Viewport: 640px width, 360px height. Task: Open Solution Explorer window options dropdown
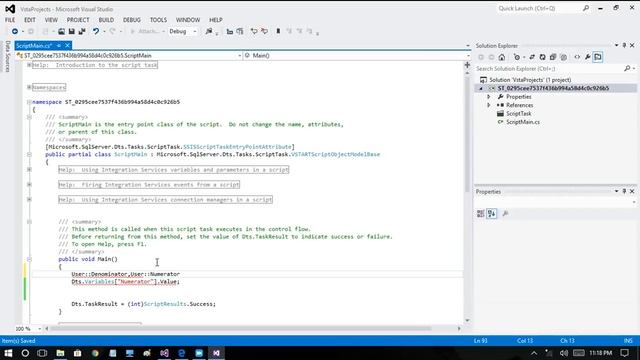[x=616, y=45]
